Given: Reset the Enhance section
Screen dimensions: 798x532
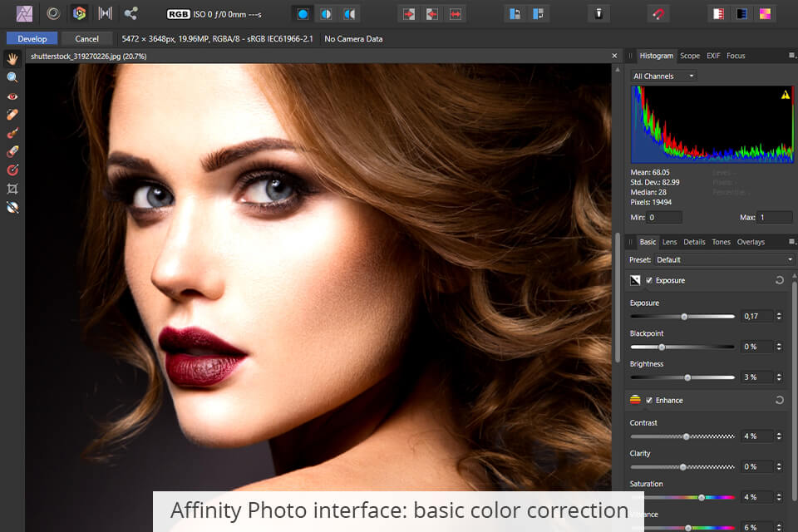Looking at the screenshot, I should (x=779, y=401).
